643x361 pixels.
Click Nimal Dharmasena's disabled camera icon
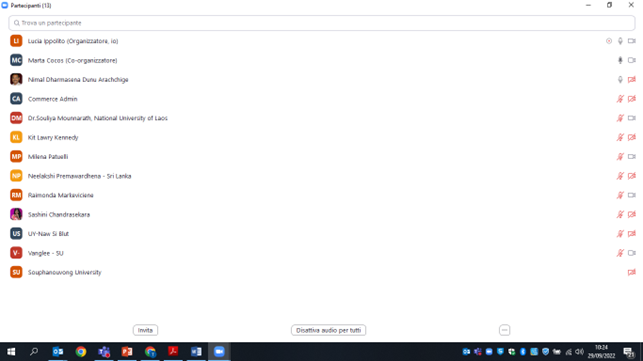pyautogui.click(x=632, y=80)
